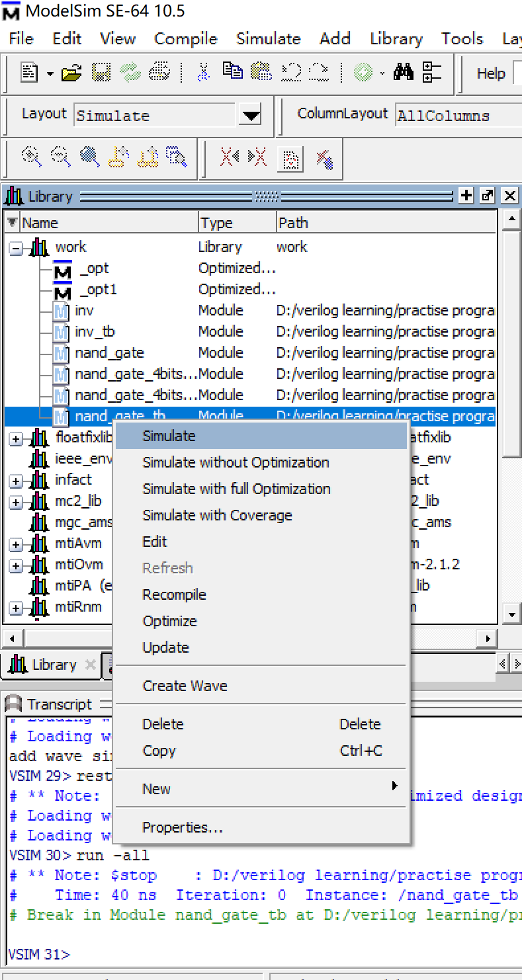
Task: Choose Recompile from context menu
Action: point(261,594)
